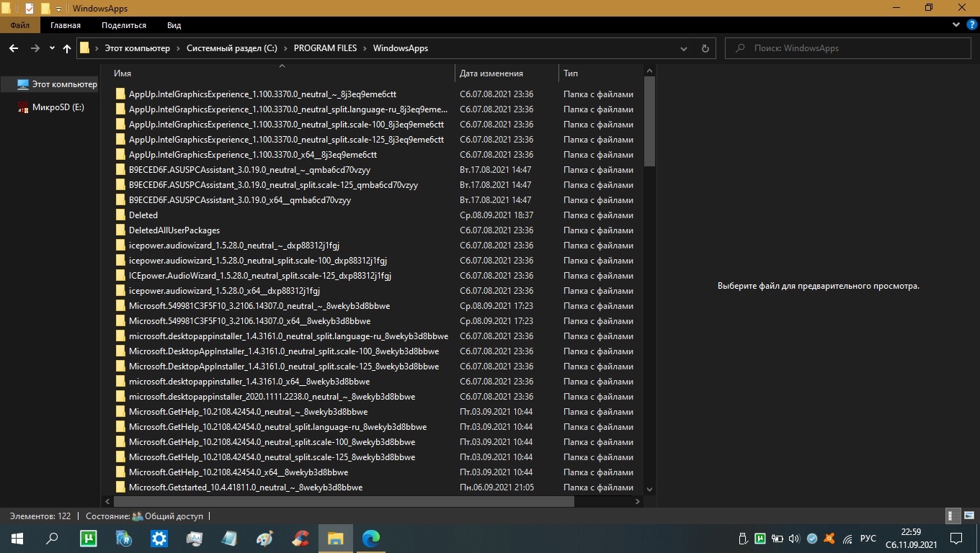The width and height of the screenshot is (980, 553).
Task: Open the Вид ribbon tab
Action: point(174,25)
